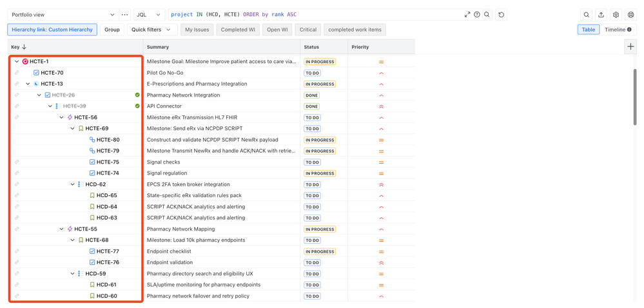Click the export/share icon at top right
Image resolution: width=644 pixels, height=308 pixels.
601,15
